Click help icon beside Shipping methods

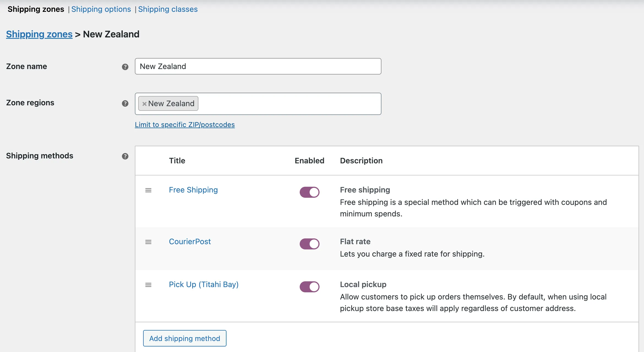(125, 156)
